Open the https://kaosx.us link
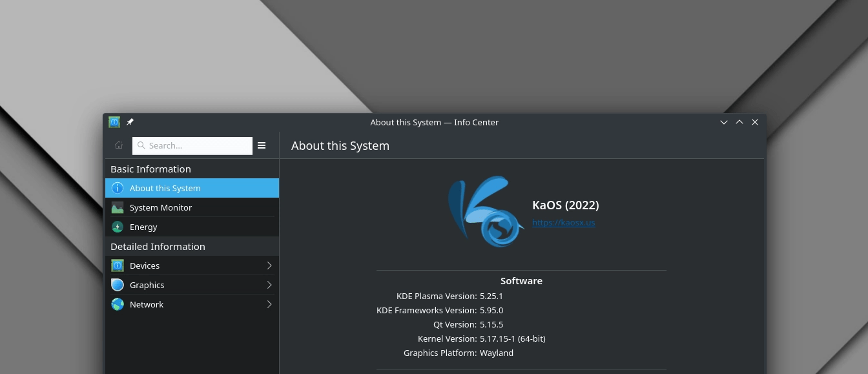This screenshot has width=868, height=374. [563, 222]
